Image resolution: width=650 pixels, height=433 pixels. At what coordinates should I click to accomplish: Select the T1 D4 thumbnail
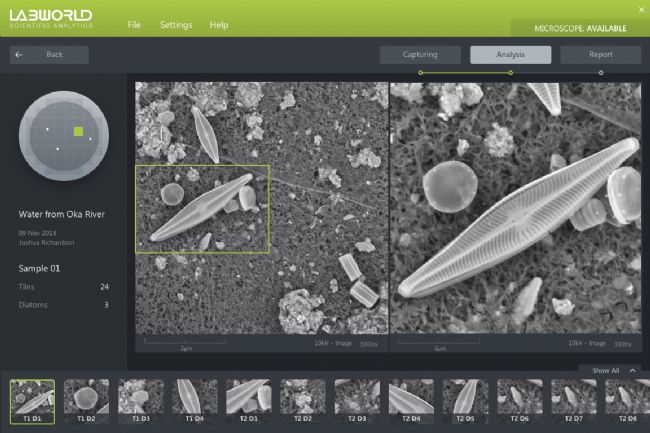pyautogui.click(x=194, y=400)
